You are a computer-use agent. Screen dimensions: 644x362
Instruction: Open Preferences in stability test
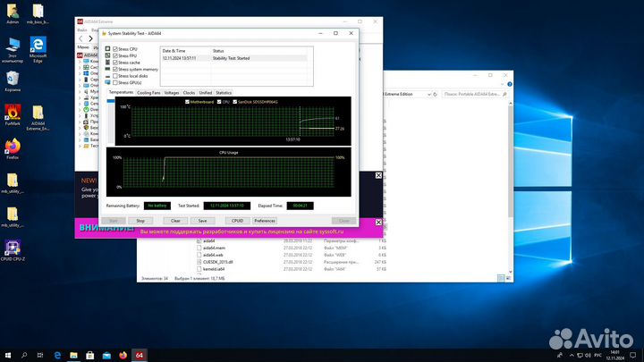pos(265,221)
